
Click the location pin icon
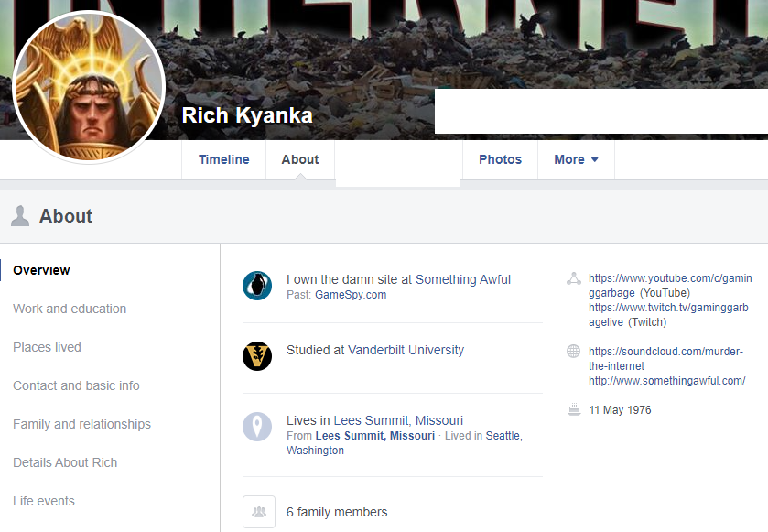[x=257, y=427]
